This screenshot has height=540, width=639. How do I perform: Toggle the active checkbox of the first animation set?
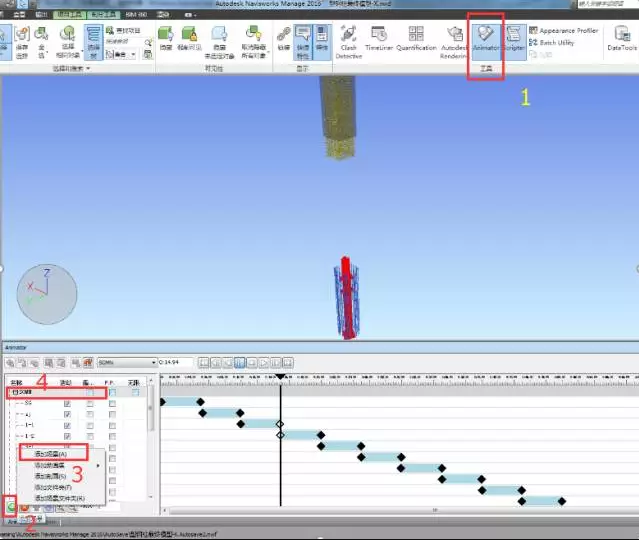pyautogui.click(x=67, y=403)
